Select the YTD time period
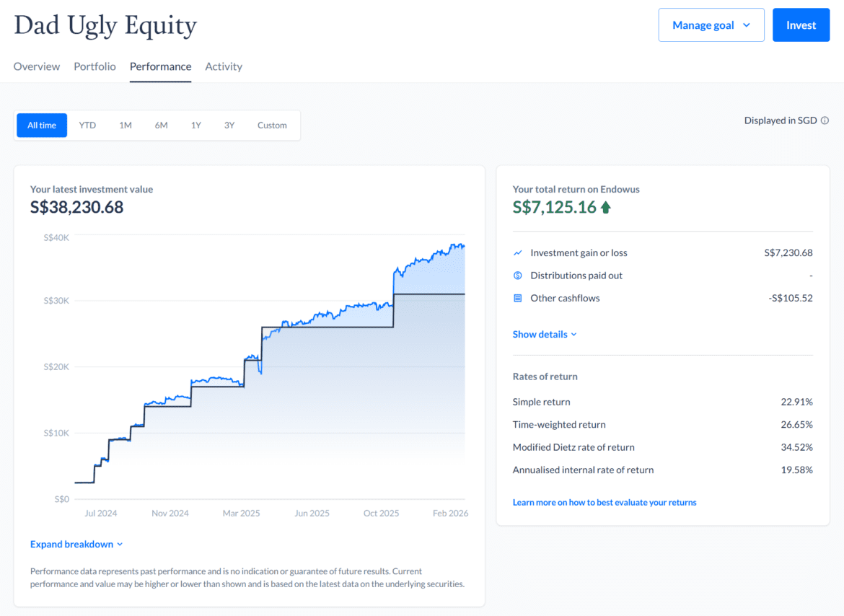The image size is (844, 616). (87, 125)
